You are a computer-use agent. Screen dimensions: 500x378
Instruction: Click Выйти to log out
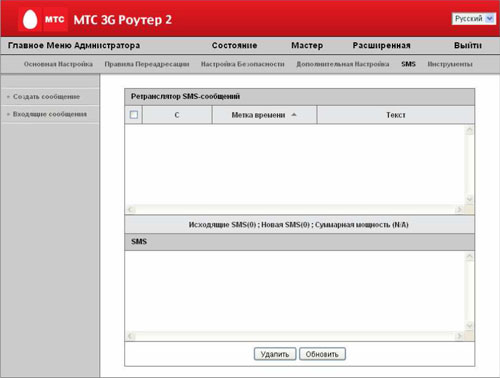coord(468,46)
